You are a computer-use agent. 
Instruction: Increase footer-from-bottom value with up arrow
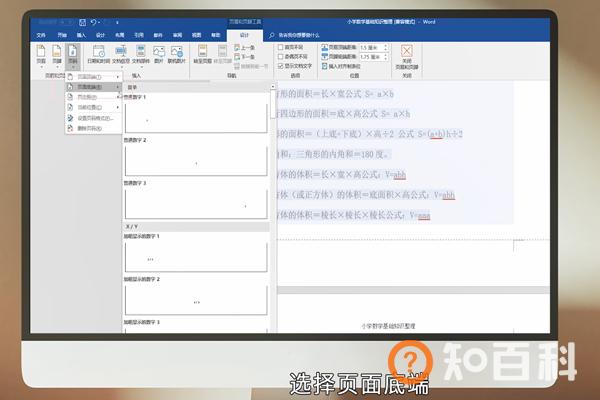tap(385, 55)
